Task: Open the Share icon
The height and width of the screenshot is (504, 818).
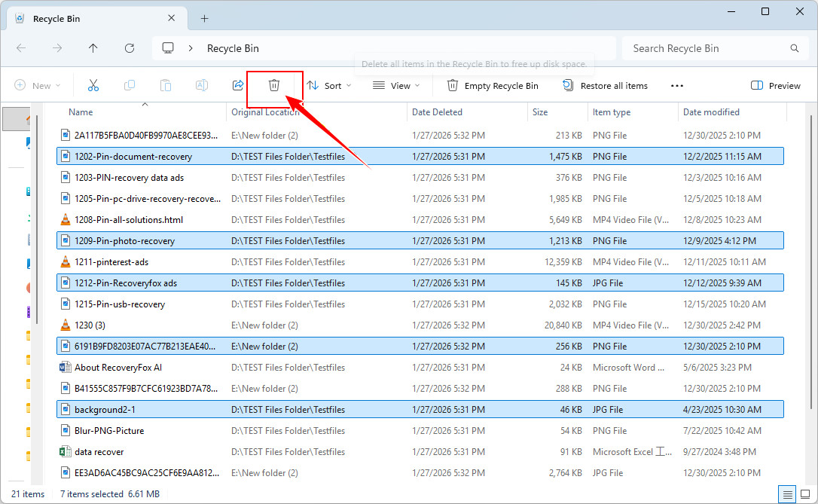Action: click(237, 85)
